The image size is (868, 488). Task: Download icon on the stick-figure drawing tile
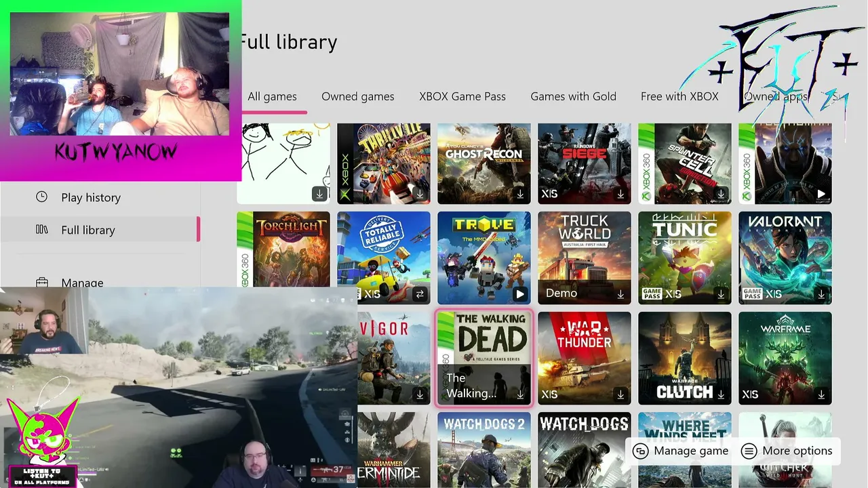319,194
